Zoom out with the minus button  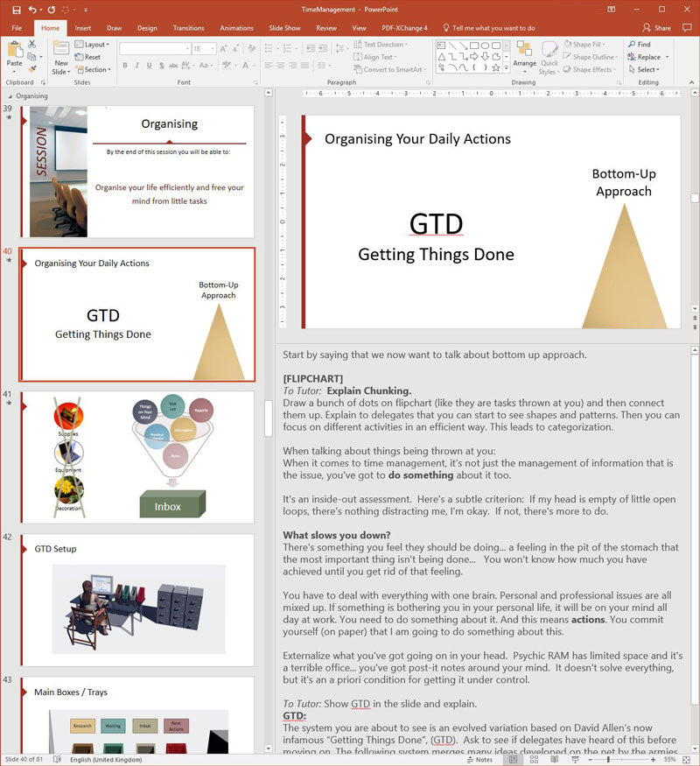click(591, 760)
